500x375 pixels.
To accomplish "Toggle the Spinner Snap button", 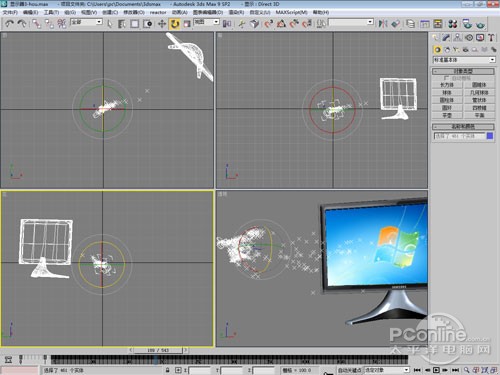I will click(307, 24).
